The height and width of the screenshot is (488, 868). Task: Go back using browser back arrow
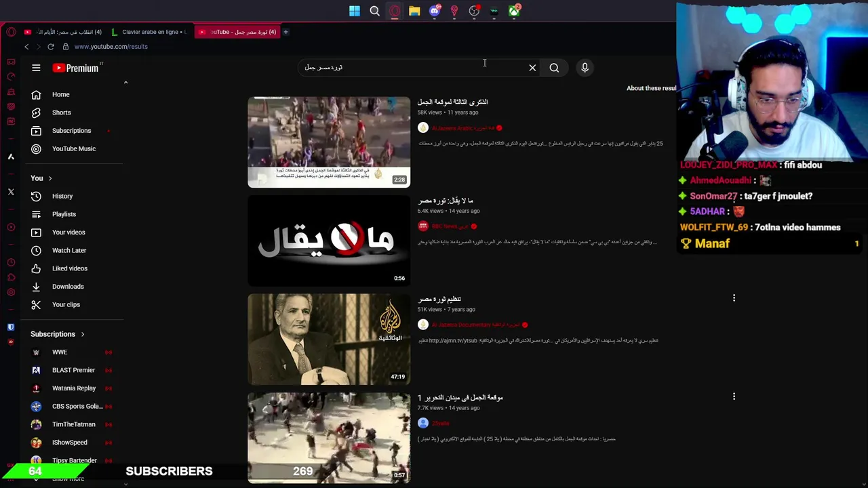coord(26,47)
